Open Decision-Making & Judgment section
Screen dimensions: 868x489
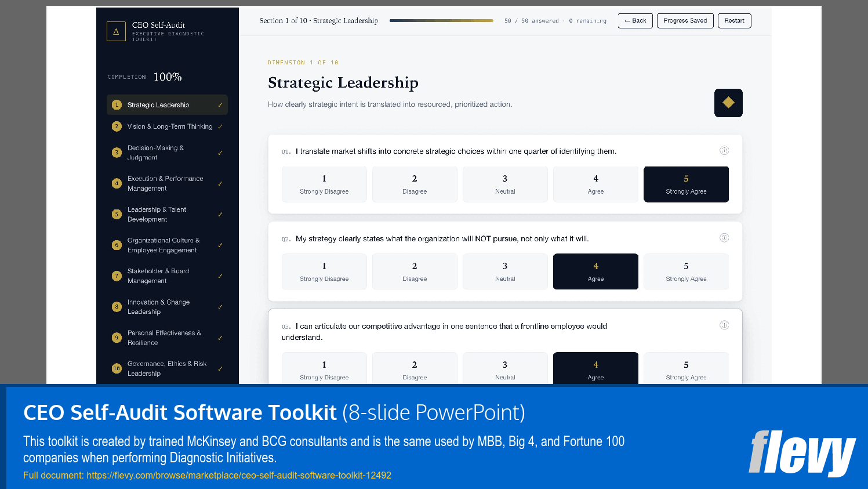(167, 153)
